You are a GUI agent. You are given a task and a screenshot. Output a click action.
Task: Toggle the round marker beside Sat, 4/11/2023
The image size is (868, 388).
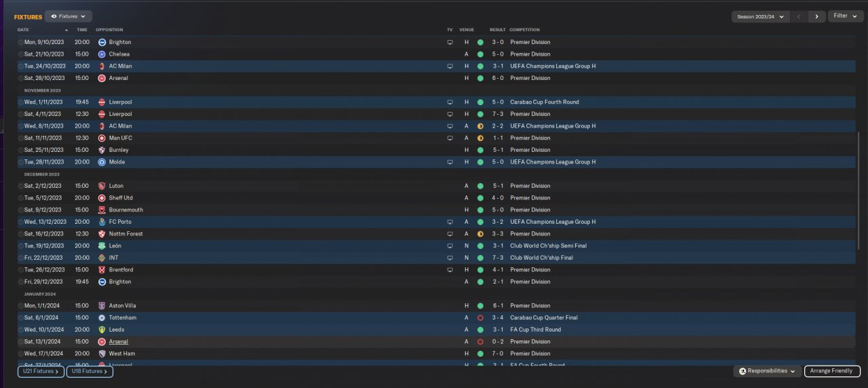[x=21, y=114]
